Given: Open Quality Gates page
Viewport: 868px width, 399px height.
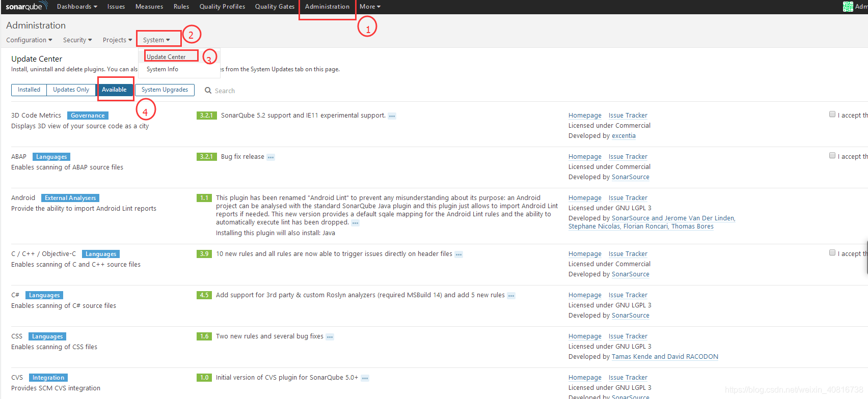Looking at the screenshot, I should (x=275, y=7).
